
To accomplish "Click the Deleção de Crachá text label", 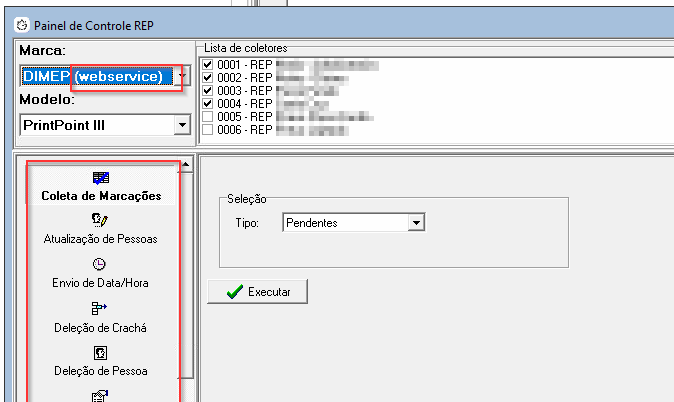I will [x=100, y=327].
